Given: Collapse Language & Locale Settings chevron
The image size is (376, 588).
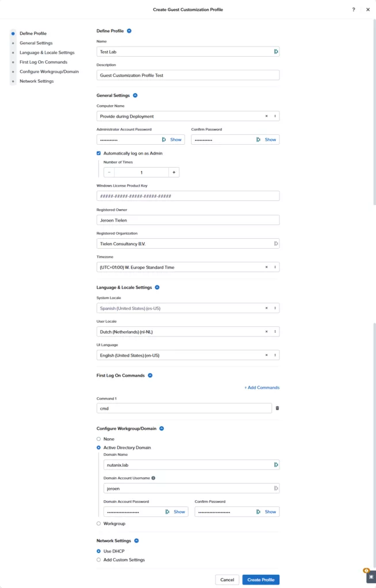Looking at the screenshot, I should (157, 287).
